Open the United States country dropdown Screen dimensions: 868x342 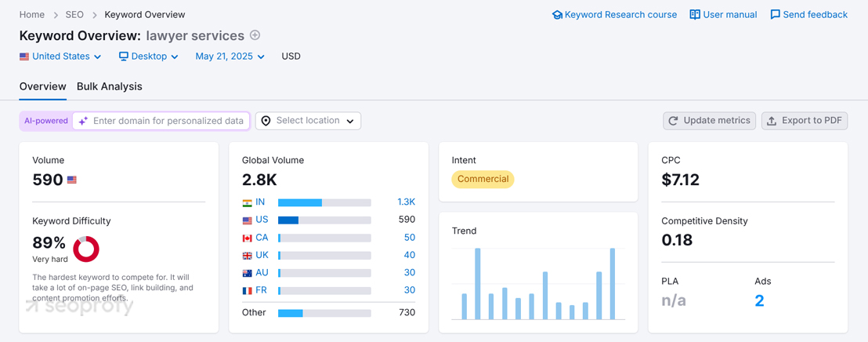60,56
